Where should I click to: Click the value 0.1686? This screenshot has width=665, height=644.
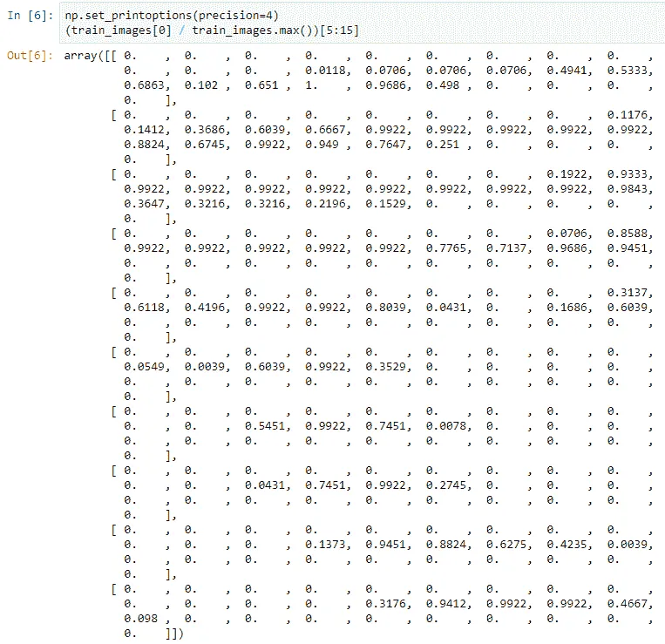click(567, 308)
